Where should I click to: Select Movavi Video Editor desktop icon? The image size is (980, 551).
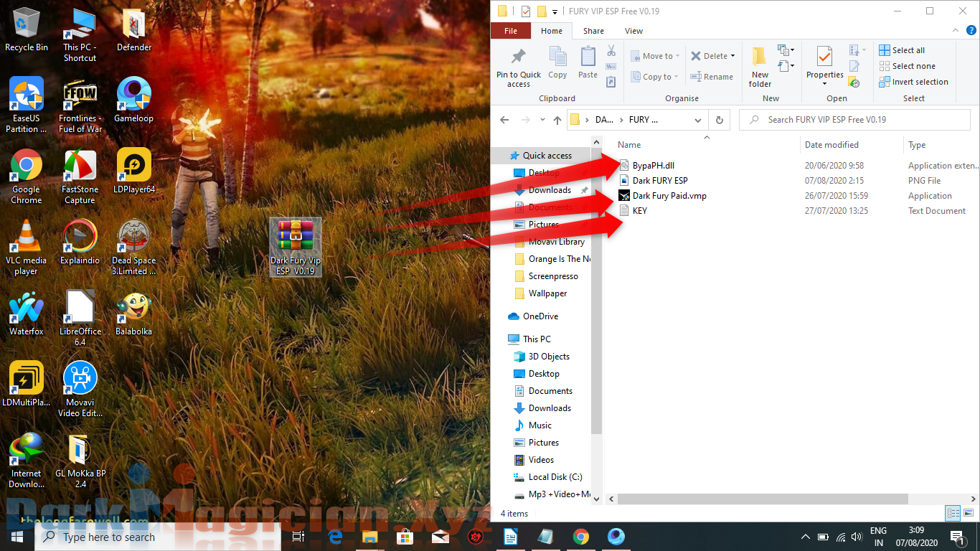(x=80, y=389)
